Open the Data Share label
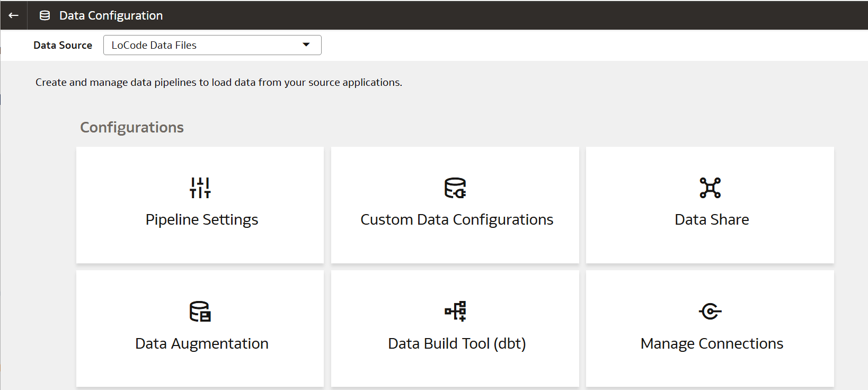This screenshot has width=868, height=390. [x=712, y=219]
